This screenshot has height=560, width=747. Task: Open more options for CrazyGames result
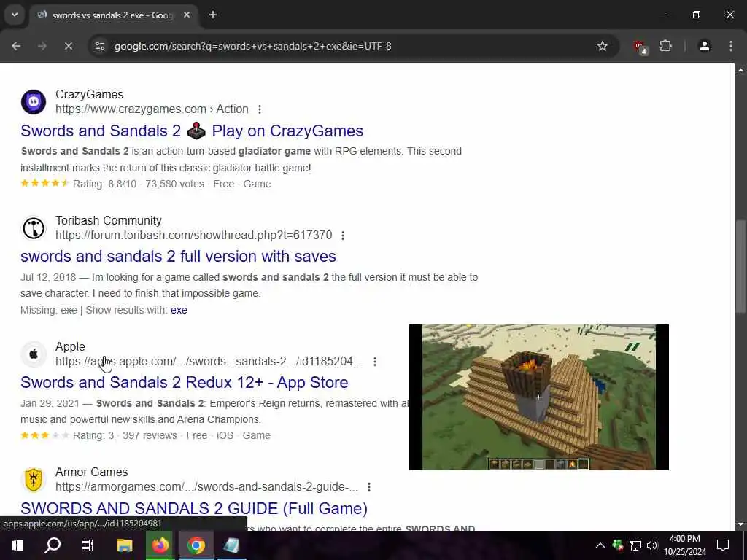coord(260,109)
